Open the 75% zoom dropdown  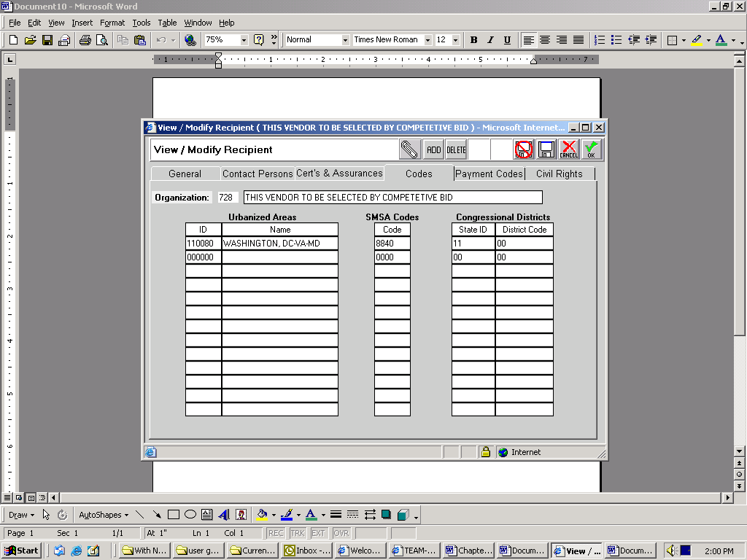244,40
